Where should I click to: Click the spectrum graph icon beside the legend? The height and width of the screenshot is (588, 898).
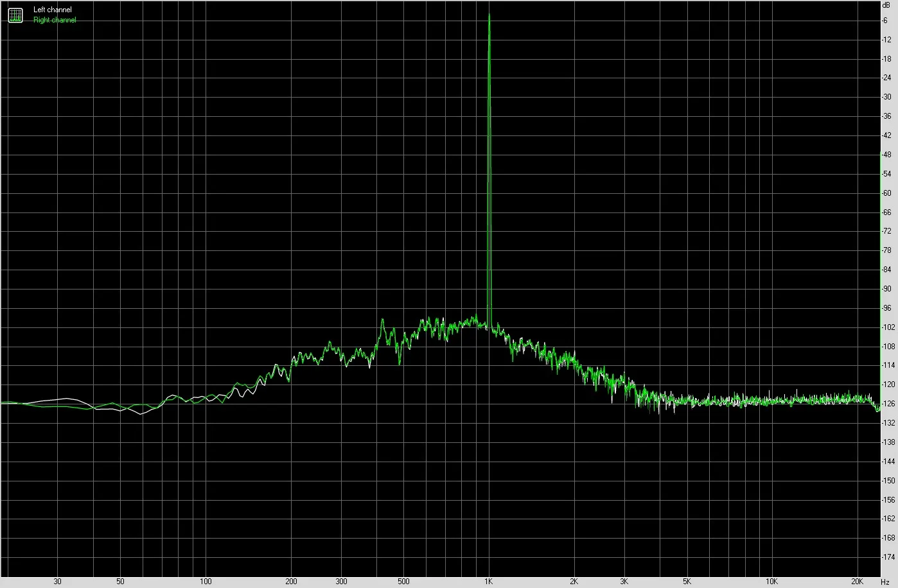pos(15,15)
